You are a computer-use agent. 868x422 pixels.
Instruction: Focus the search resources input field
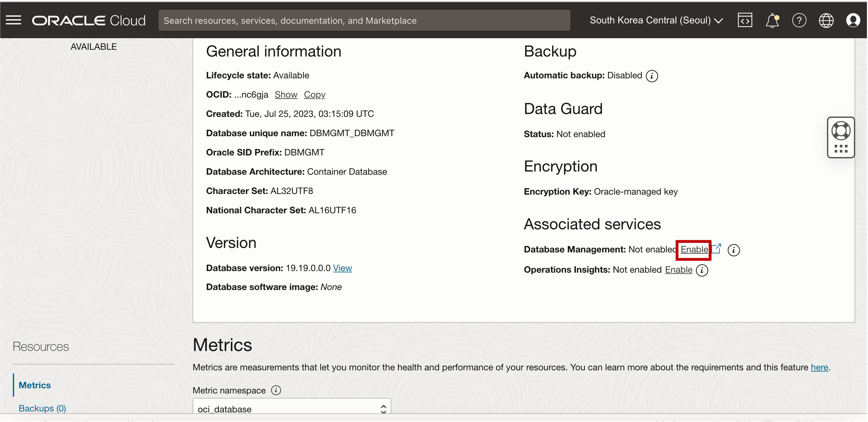coord(364,20)
